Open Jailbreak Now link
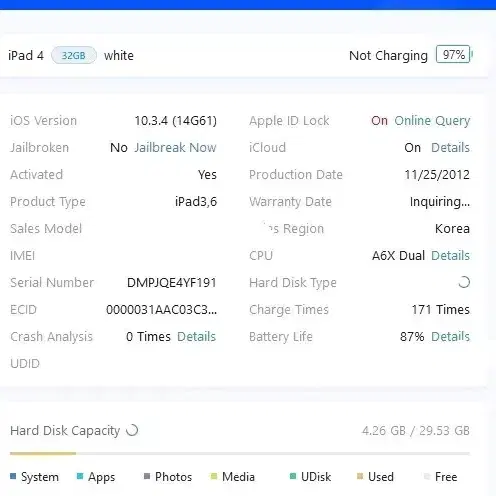Image resolution: width=496 pixels, height=496 pixels. (175, 147)
